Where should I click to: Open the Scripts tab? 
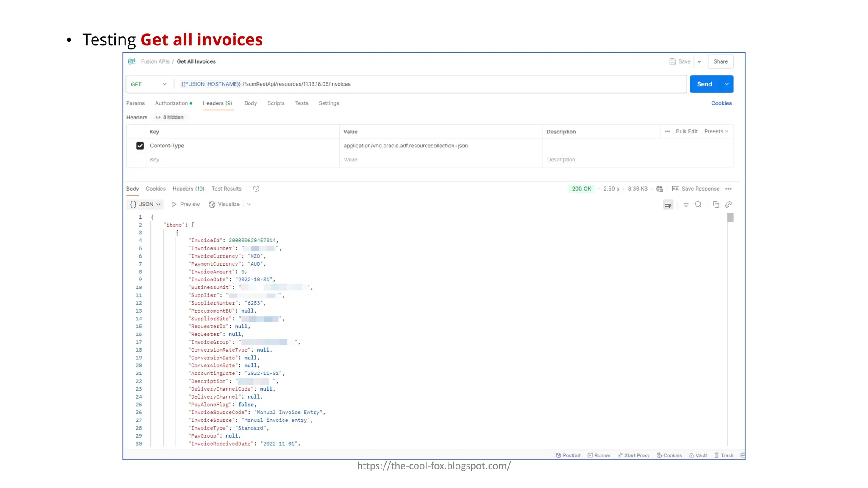276,103
